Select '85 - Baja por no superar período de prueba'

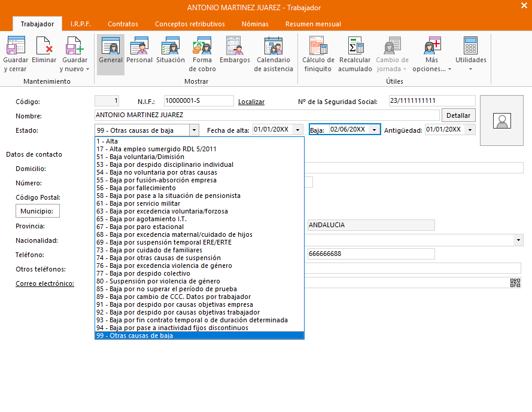tap(199, 289)
